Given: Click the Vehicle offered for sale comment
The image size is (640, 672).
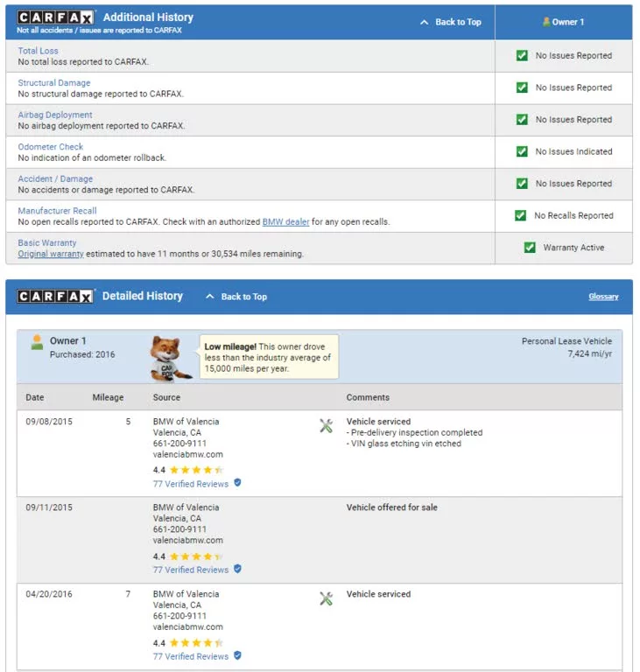Looking at the screenshot, I should pos(391,507).
